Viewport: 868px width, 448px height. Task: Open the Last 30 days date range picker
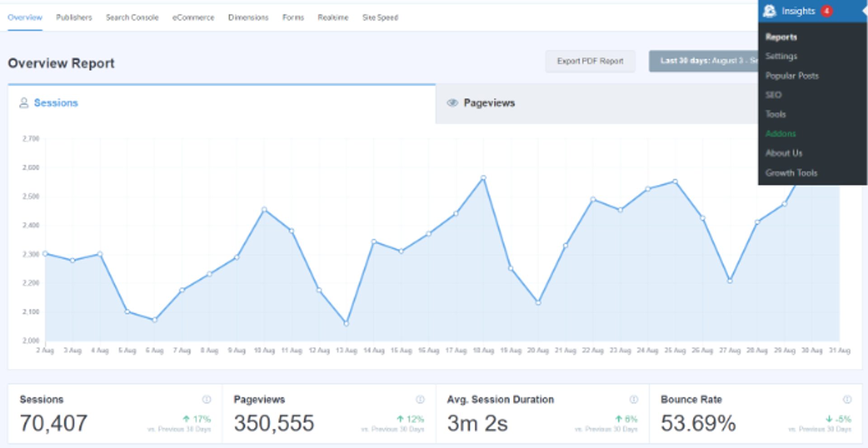[705, 61]
